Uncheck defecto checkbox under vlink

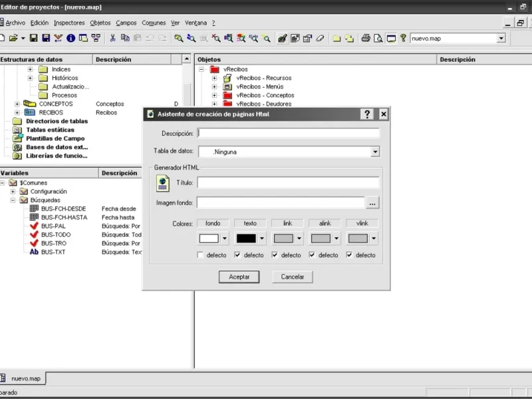click(x=349, y=255)
